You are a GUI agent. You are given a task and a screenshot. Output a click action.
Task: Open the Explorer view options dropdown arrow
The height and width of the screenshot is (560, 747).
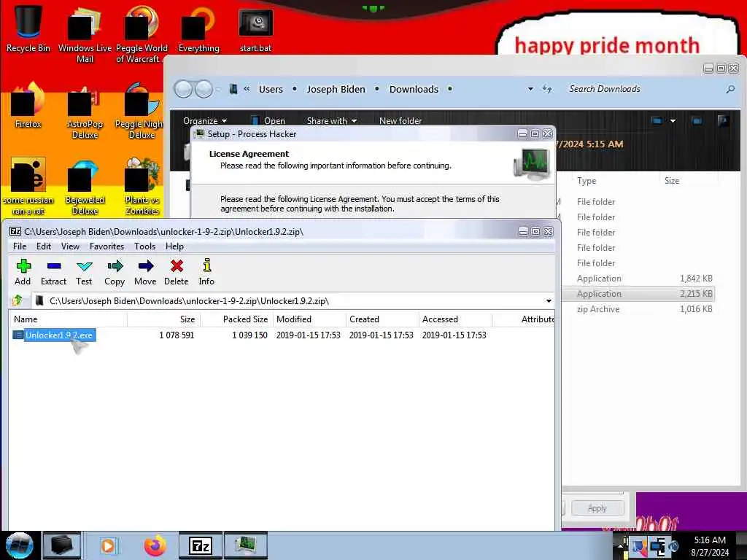click(673, 120)
